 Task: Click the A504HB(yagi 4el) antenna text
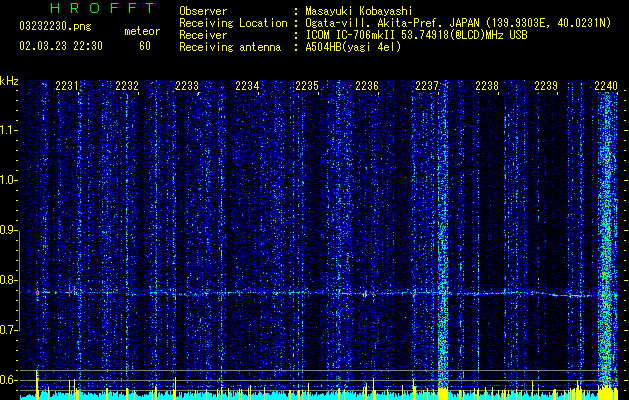(353, 47)
